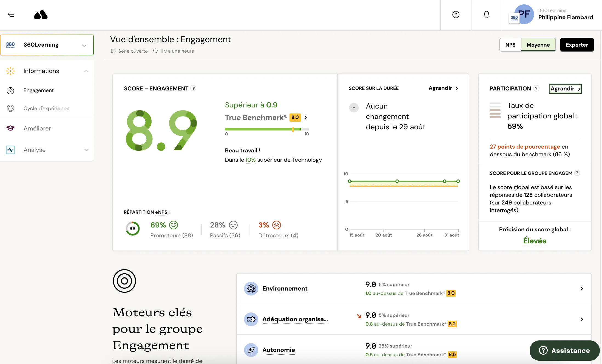The width and height of the screenshot is (602, 364).
Task: Collapse the Informations section chevron
Action: 86,71
